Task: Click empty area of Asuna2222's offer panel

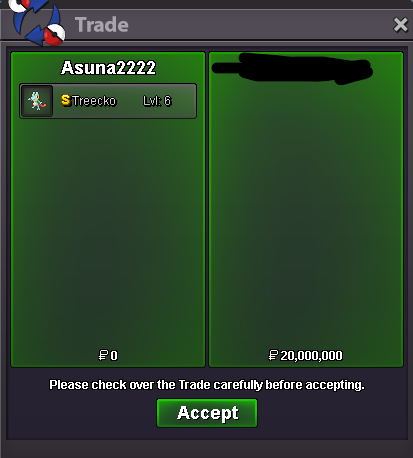Action: point(108,233)
